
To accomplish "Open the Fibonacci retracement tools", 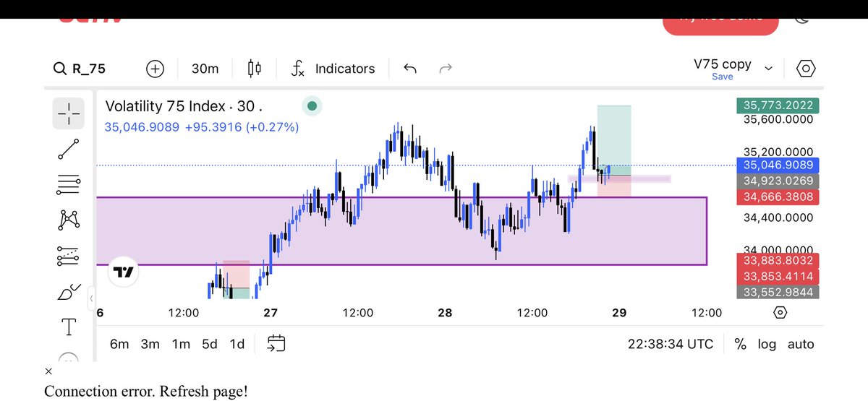I will point(68,184).
